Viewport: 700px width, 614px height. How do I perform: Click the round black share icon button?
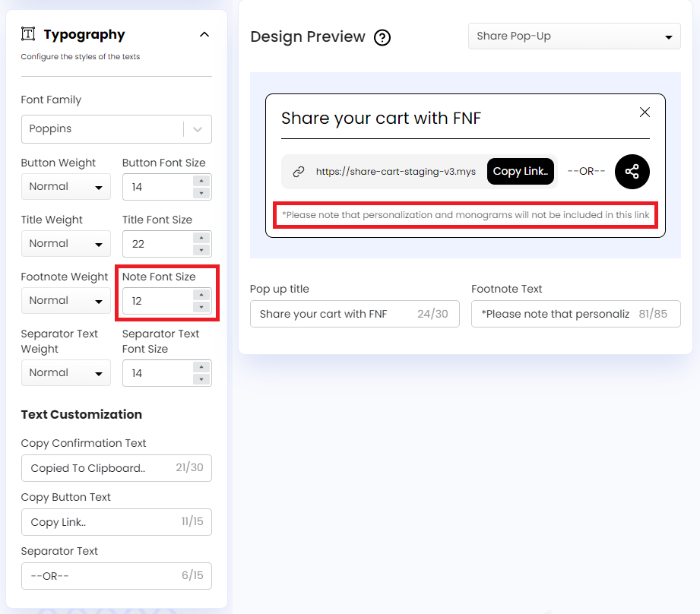(x=632, y=172)
